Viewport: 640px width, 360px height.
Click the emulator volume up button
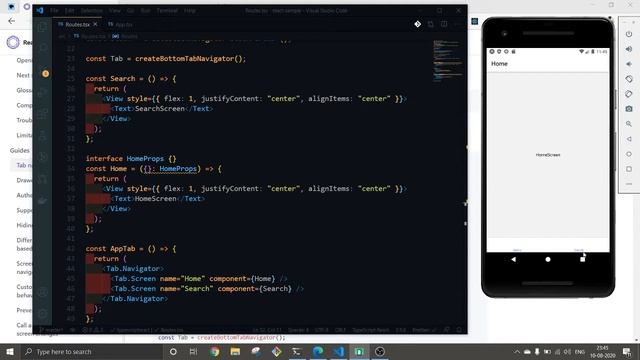click(x=629, y=49)
